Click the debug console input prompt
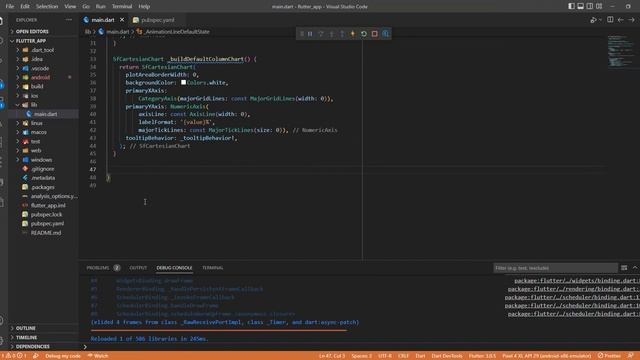The height and width of the screenshot is (360, 640). [x=359, y=347]
